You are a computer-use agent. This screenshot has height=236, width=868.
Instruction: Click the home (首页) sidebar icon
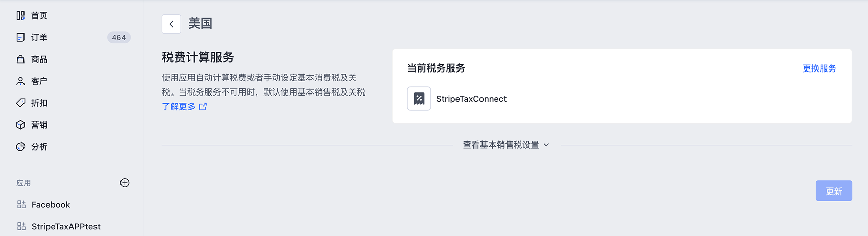coord(20,16)
